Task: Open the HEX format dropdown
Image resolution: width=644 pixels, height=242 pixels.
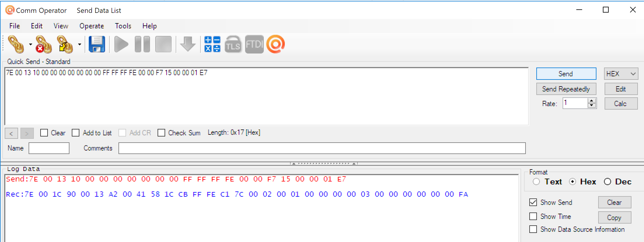Action: pos(621,74)
